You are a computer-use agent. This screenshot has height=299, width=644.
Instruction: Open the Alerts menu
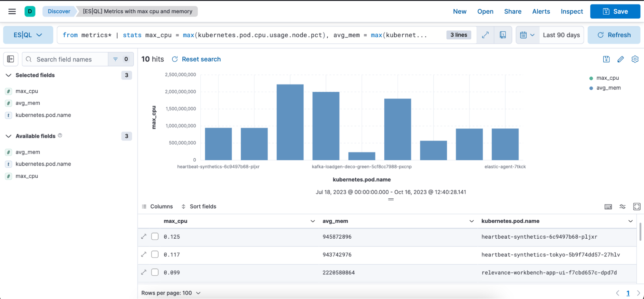tap(541, 11)
